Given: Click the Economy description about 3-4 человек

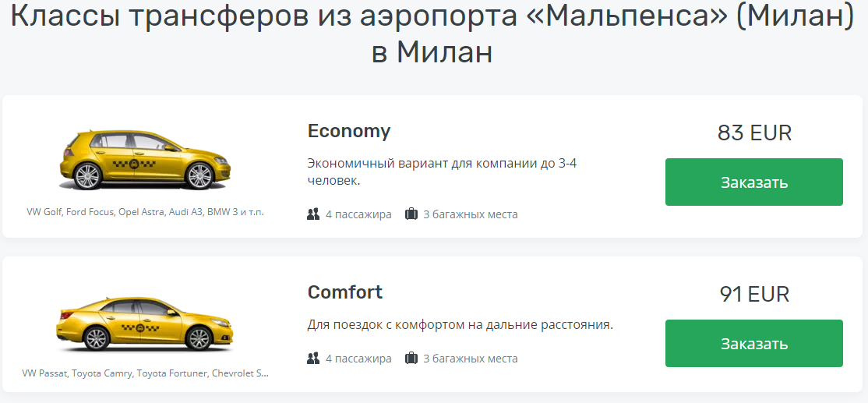Looking at the screenshot, I should (442, 171).
